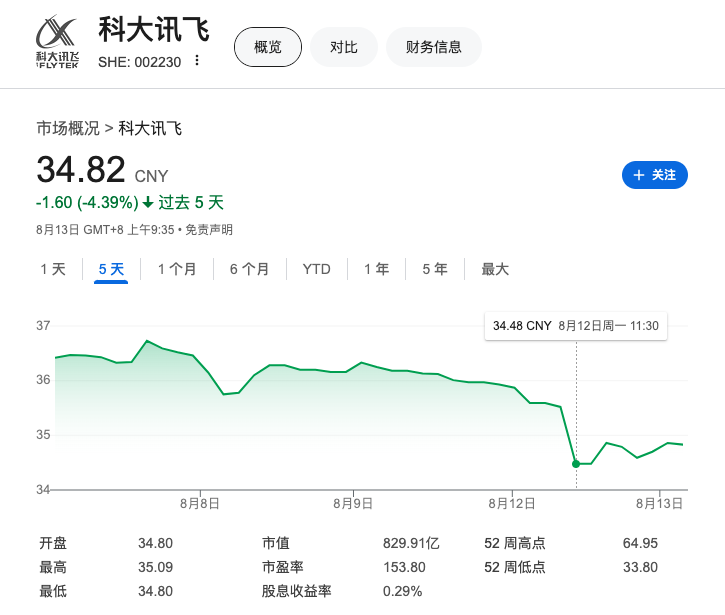The image size is (725, 615).
Task: Click the SHE: 002230 ticker text
Action: pos(140,62)
